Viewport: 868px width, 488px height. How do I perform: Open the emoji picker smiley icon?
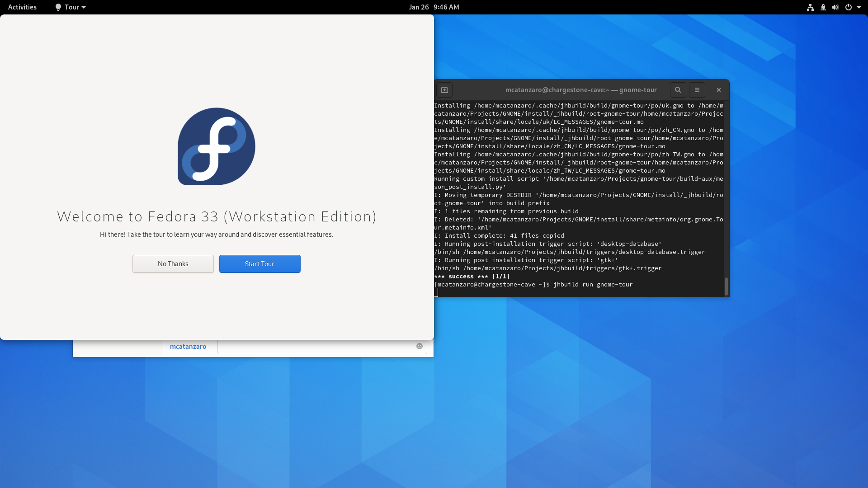point(419,346)
